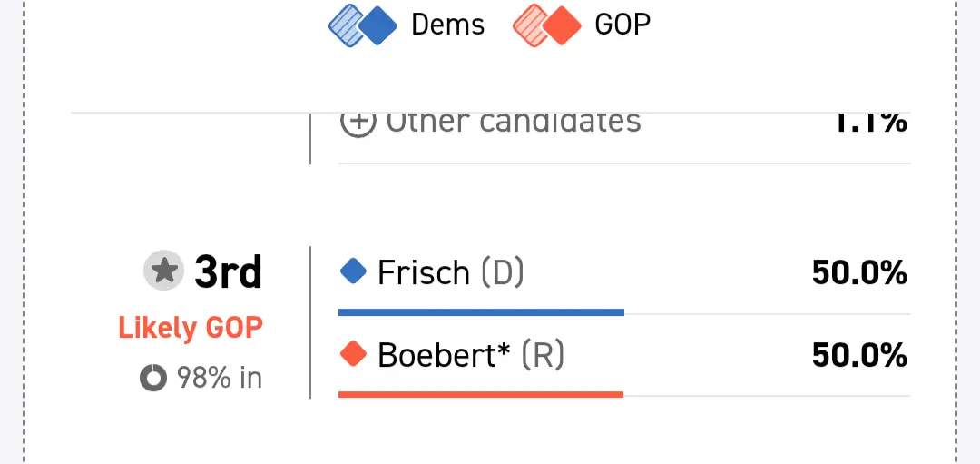This screenshot has height=464, width=980.
Task: Click the blue diamond next to Frisch
Action: [x=353, y=271]
